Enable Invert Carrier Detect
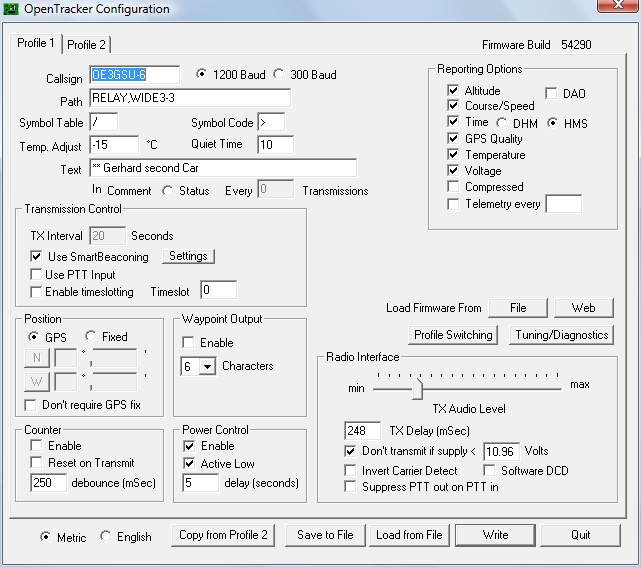 (350, 470)
